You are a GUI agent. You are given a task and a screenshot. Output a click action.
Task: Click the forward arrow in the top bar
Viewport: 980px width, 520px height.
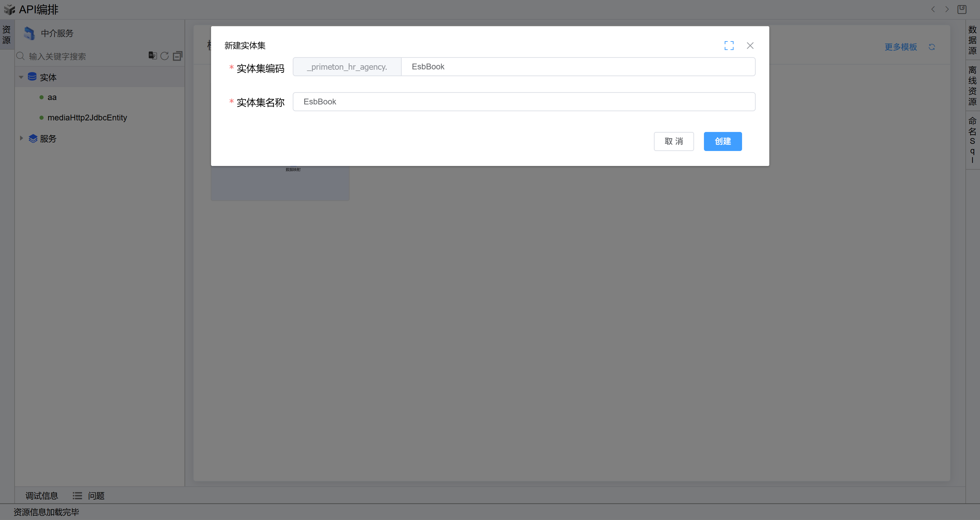pyautogui.click(x=947, y=9)
